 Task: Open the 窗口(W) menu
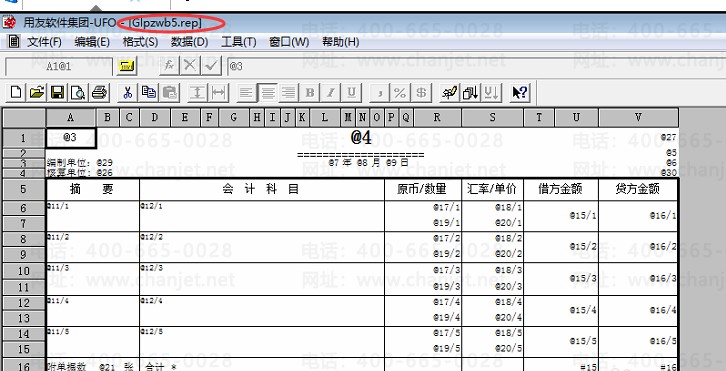tap(289, 42)
